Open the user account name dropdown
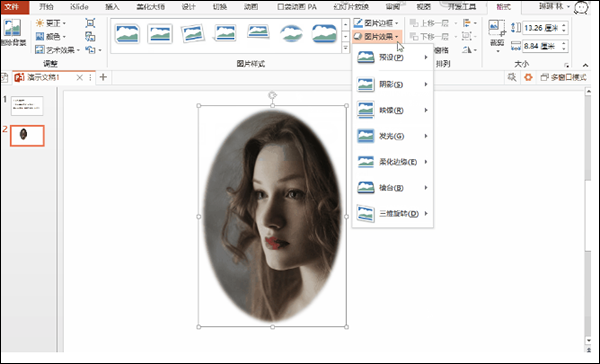600x364 pixels. pyautogui.click(x=554, y=7)
